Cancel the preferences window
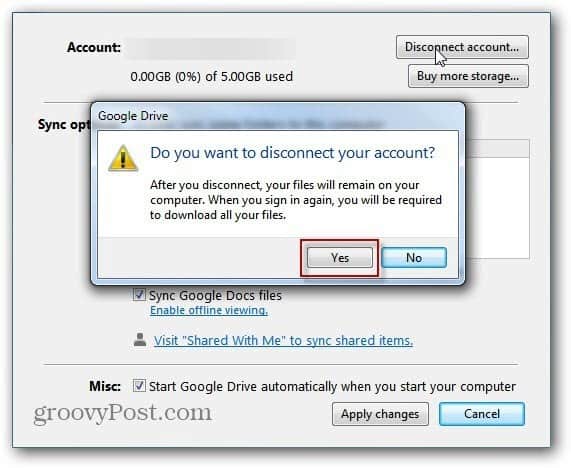The image size is (571, 468). coord(482,414)
